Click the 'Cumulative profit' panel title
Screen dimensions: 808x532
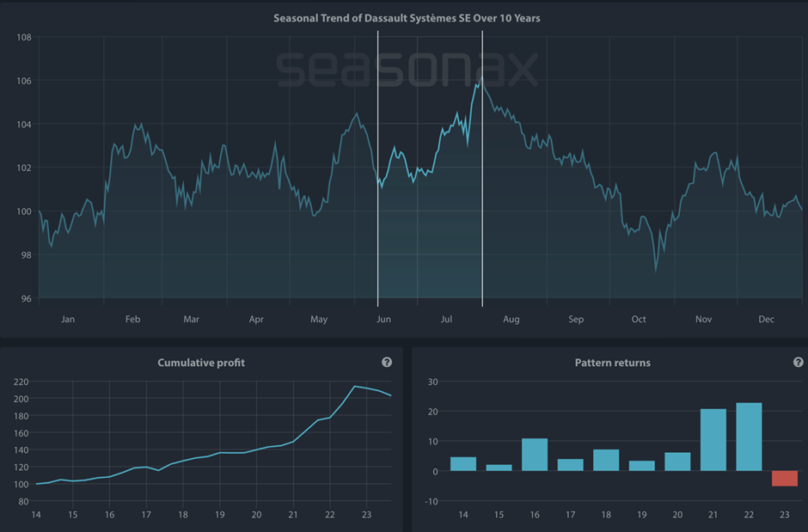[x=201, y=363]
